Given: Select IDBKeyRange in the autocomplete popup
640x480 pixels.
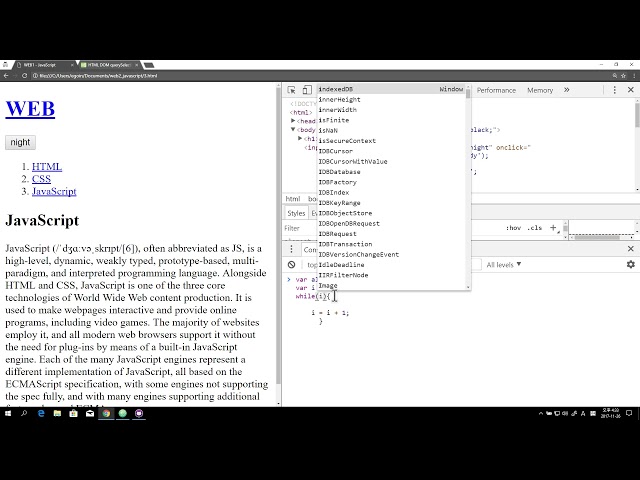Looking at the screenshot, I should point(391,203).
